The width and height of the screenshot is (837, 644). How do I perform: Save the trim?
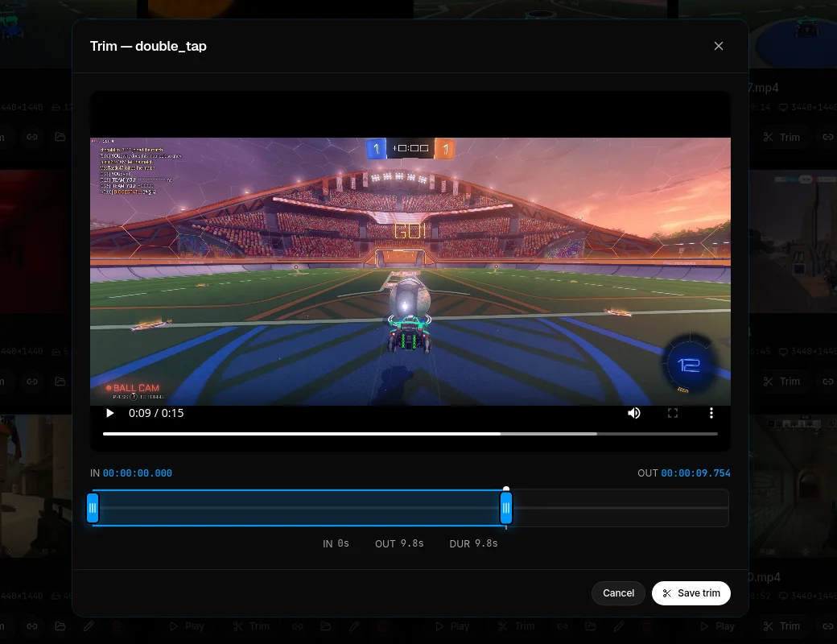coord(691,593)
